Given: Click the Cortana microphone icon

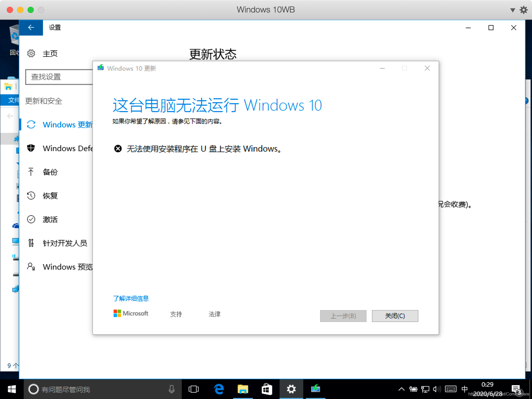Looking at the screenshot, I should point(171,389).
